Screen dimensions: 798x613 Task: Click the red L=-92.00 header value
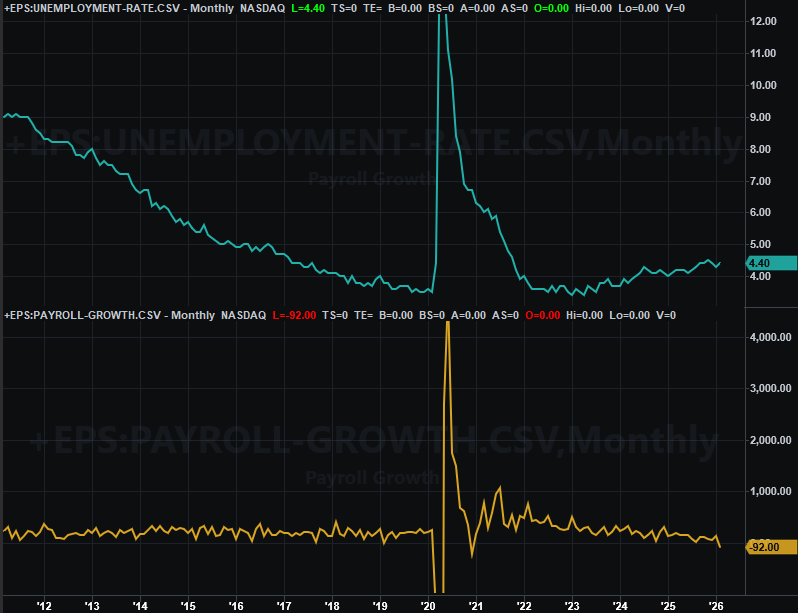(x=295, y=315)
